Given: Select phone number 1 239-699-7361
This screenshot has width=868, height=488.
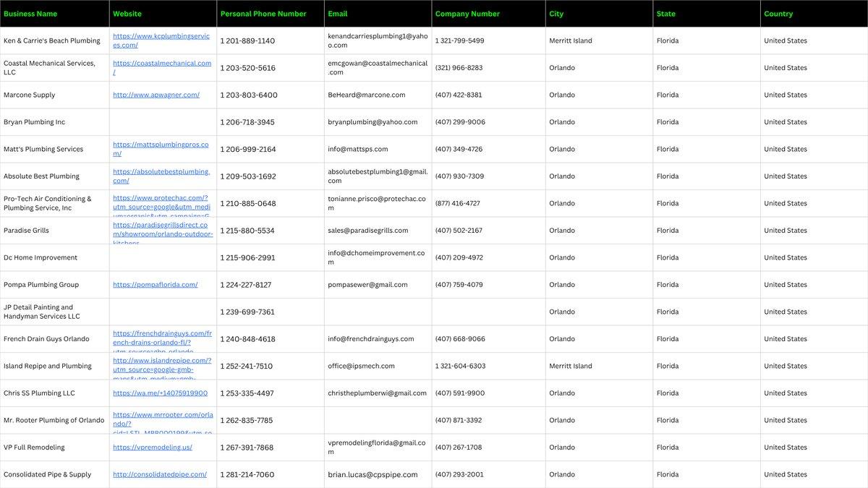Looking at the screenshot, I should (x=247, y=312).
